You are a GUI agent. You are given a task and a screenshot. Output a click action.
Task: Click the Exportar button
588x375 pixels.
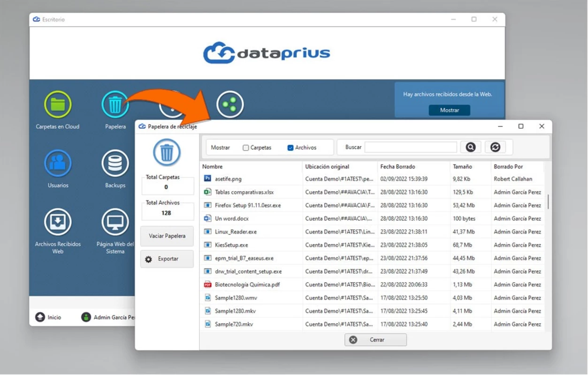pyautogui.click(x=167, y=259)
